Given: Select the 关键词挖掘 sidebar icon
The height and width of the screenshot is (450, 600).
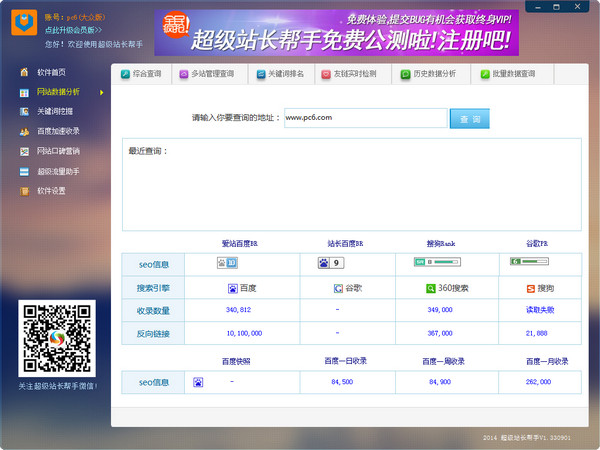Looking at the screenshot, I should (x=24, y=111).
